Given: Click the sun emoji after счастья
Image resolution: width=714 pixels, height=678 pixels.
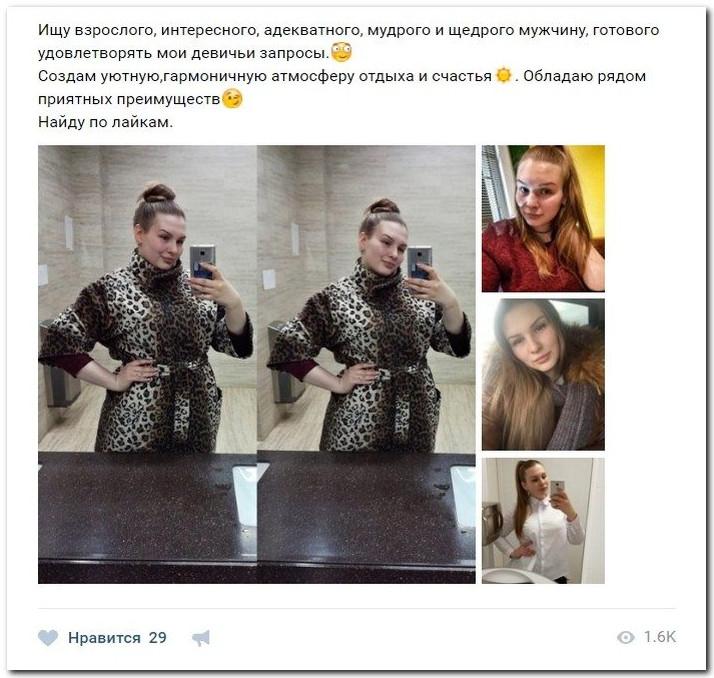Looking at the screenshot, I should [504, 75].
